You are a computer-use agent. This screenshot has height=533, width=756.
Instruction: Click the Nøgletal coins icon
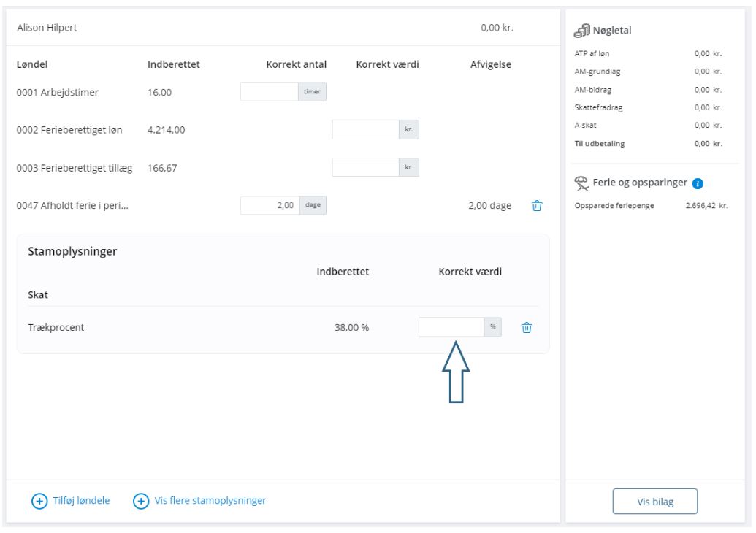coord(581,31)
